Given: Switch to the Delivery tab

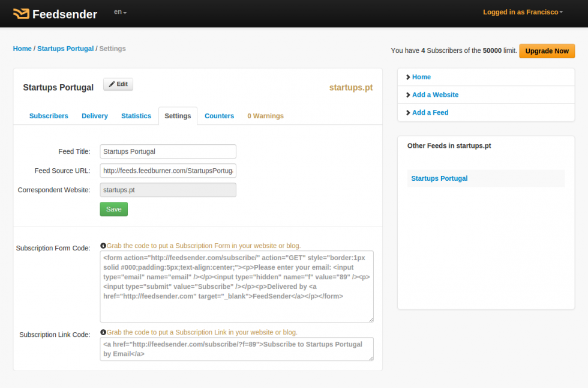Looking at the screenshot, I should tap(95, 116).
